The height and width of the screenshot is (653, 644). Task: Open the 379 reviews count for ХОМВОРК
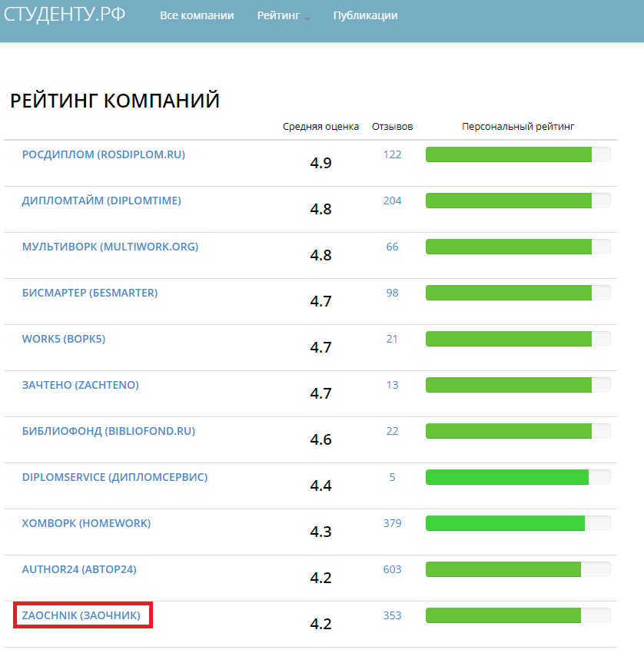pos(392,523)
